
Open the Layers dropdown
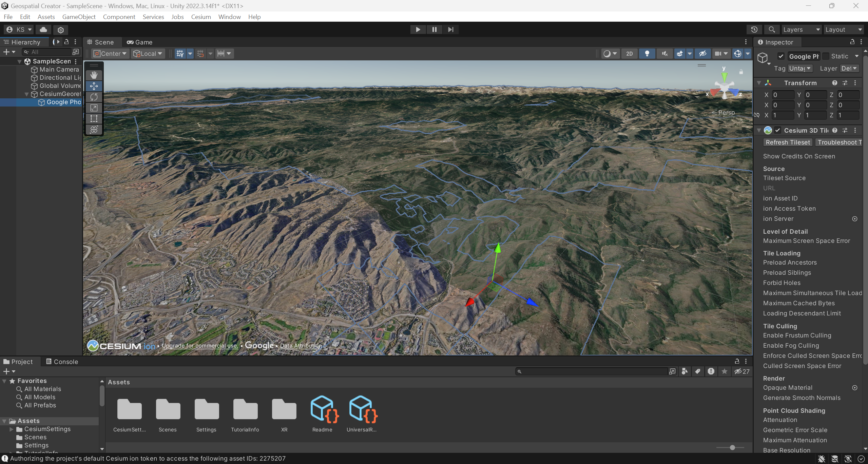[801, 30]
